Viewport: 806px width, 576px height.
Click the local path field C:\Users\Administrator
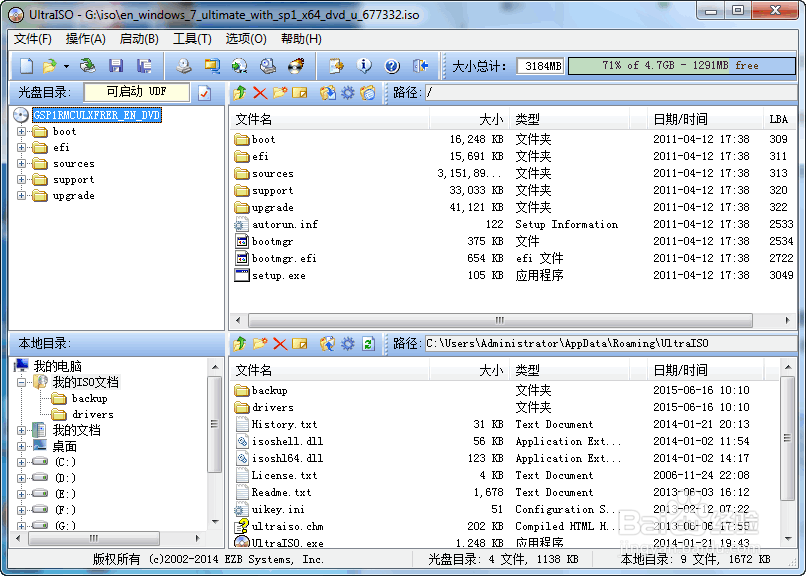pyautogui.click(x=611, y=344)
